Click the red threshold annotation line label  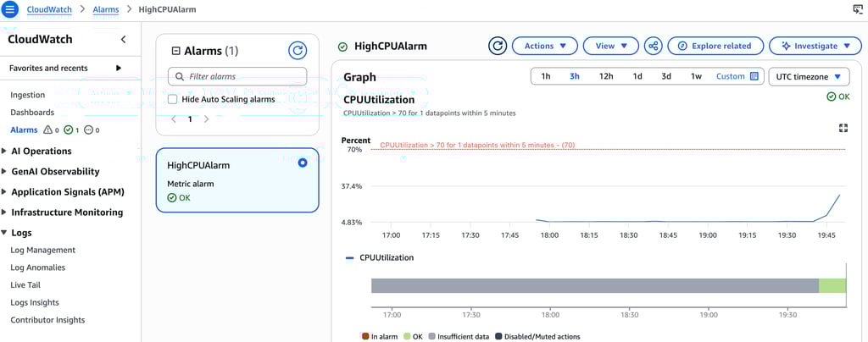(478, 146)
